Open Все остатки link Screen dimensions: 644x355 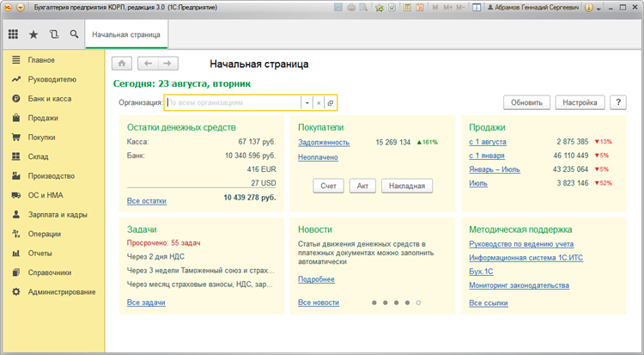[147, 201]
